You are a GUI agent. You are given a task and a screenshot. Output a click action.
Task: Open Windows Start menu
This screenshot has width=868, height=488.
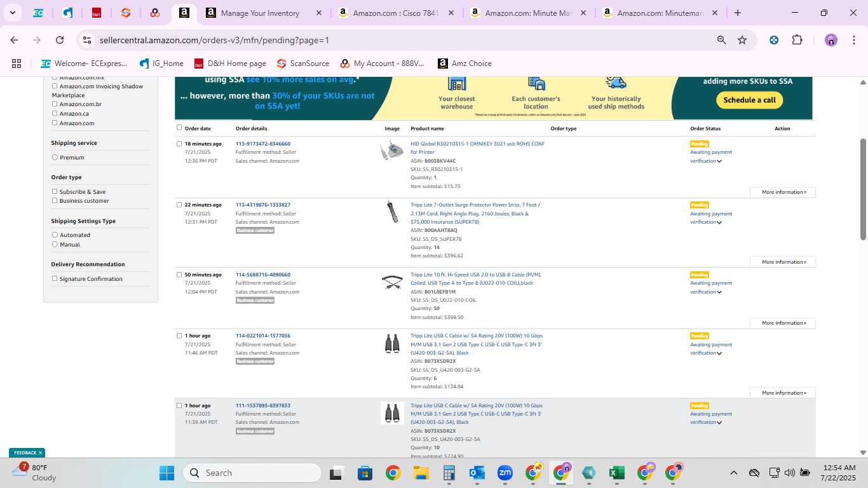click(166, 473)
